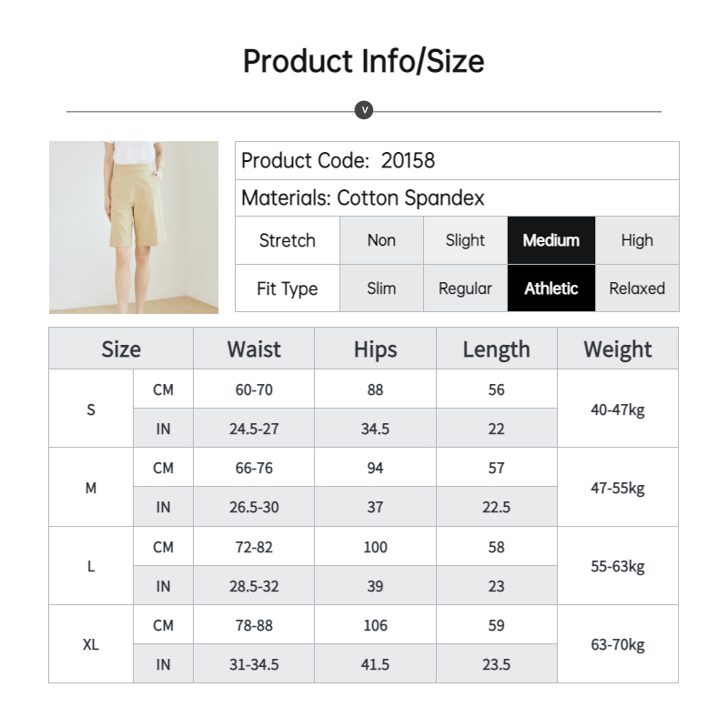The height and width of the screenshot is (728, 728).
Task: Click the Product Code 20158 row
Action: click(x=457, y=161)
